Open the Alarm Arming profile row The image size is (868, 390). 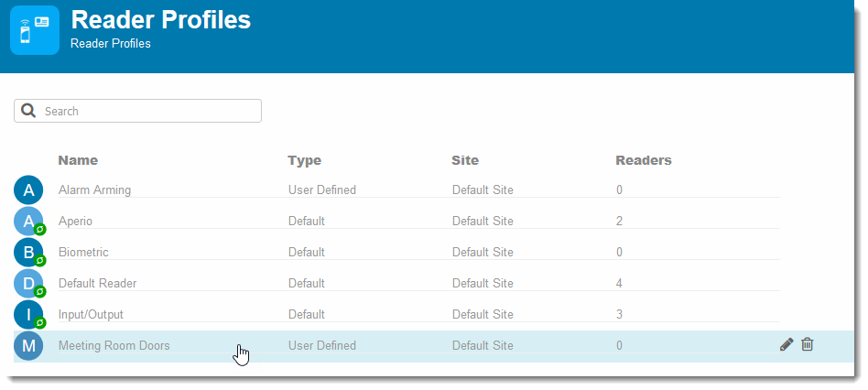419,190
